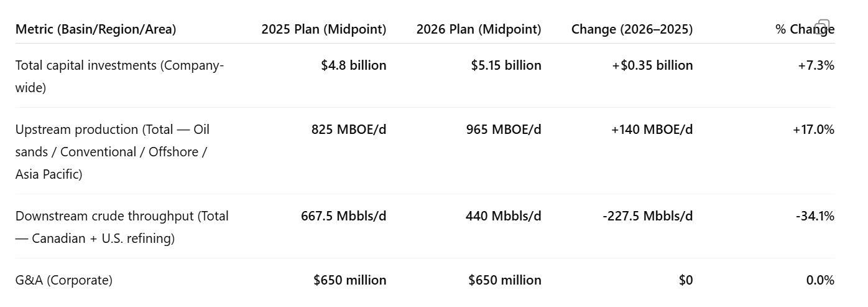The width and height of the screenshot is (868, 307).
Task: Click the Downstream crude throughput row label
Action: click(122, 227)
